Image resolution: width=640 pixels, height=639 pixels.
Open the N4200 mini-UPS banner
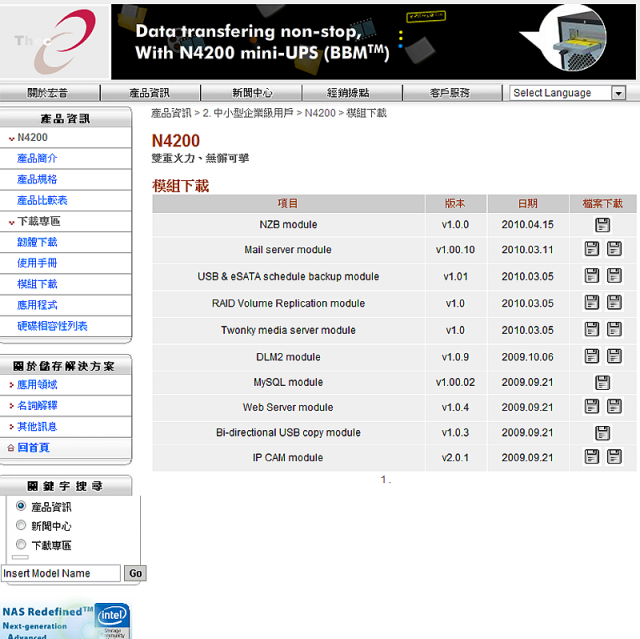pos(373,42)
